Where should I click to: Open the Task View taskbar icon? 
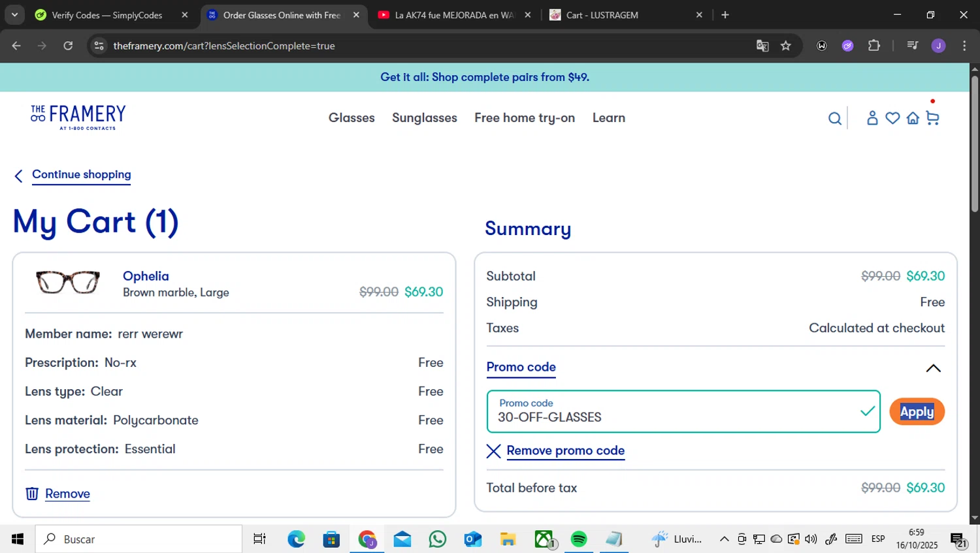point(259,539)
